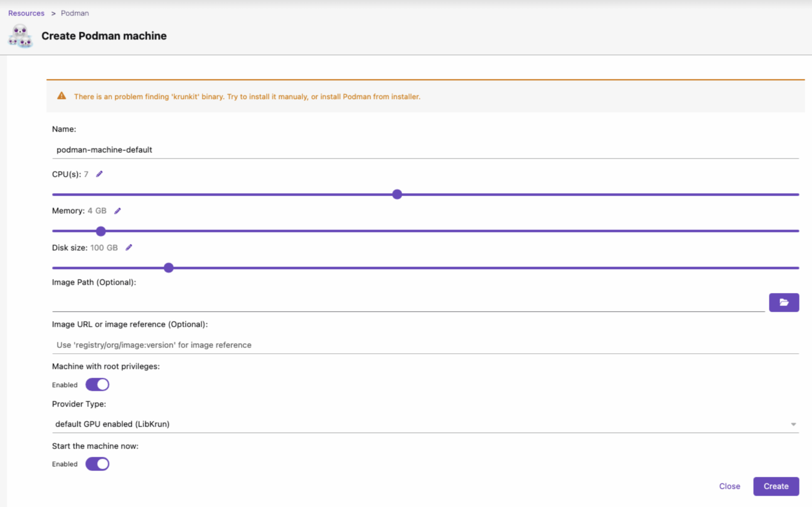Click the Disk size edit pencil icon
The width and height of the screenshot is (812, 507).
click(x=129, y=248)
